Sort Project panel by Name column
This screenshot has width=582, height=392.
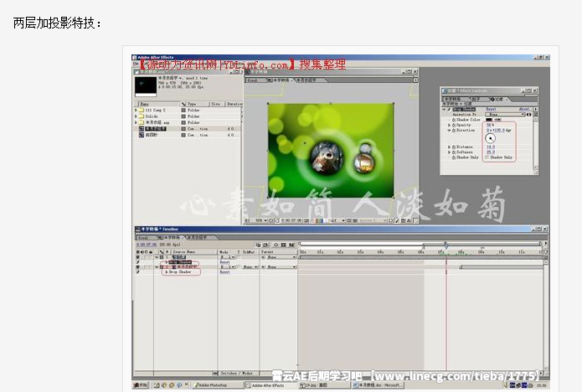point(157,104)
